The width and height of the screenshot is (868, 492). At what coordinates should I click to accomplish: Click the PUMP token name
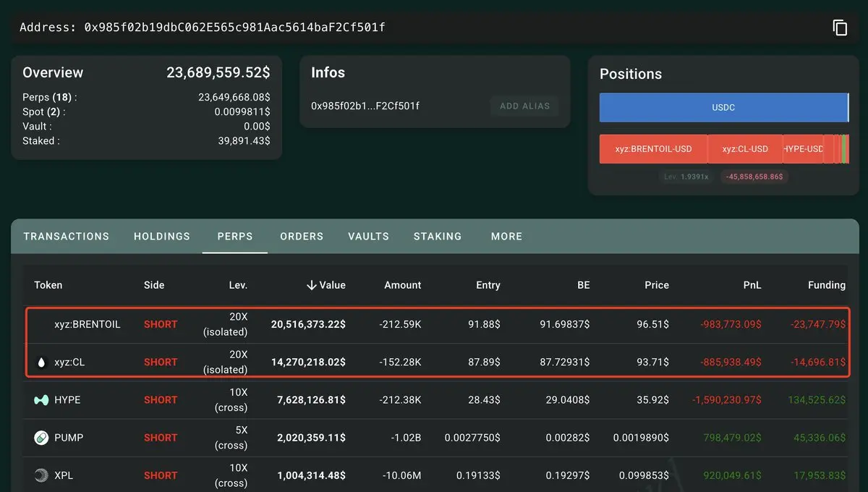[x=69, y=438]
